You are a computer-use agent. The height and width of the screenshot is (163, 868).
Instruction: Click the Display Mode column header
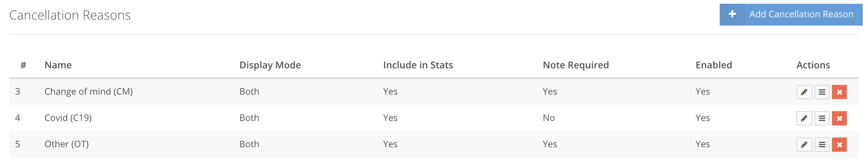pos(270,65)
